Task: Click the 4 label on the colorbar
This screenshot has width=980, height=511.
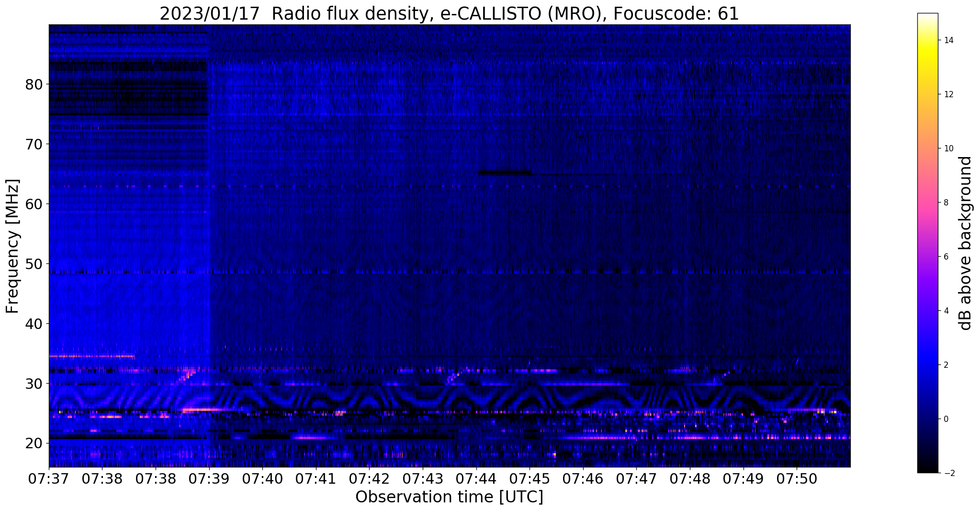Action: point(946,311)
